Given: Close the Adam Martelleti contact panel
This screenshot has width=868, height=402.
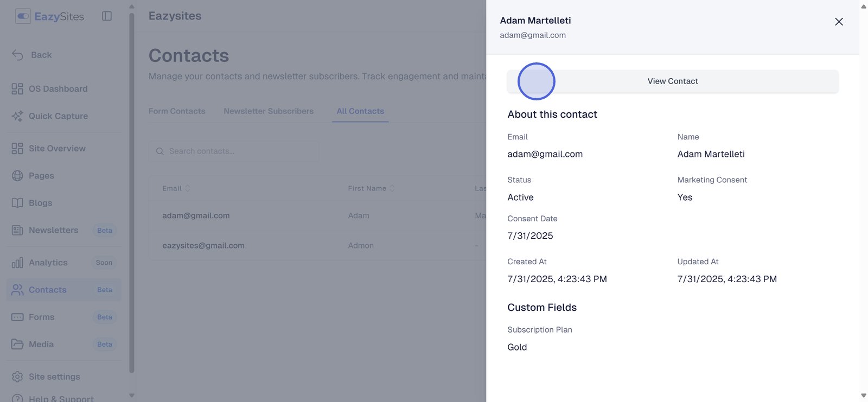Looking at the screenshot, I should [839, 22].
